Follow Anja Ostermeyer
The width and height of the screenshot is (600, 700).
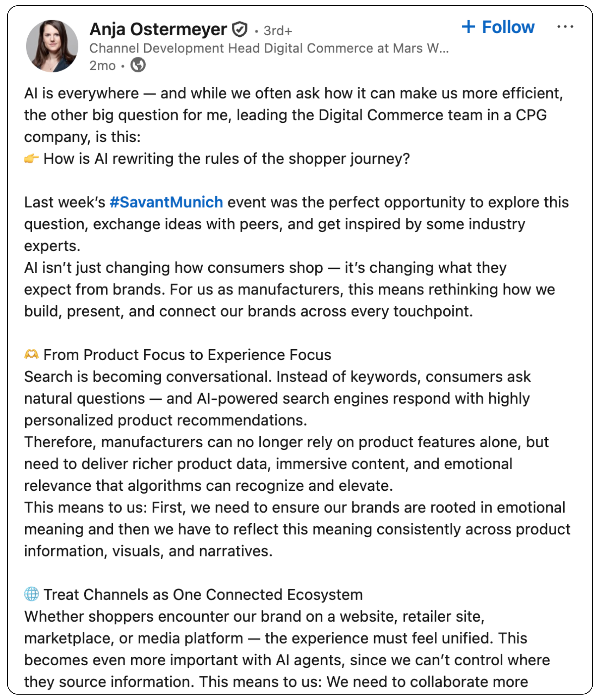click(x=508, y=27)
